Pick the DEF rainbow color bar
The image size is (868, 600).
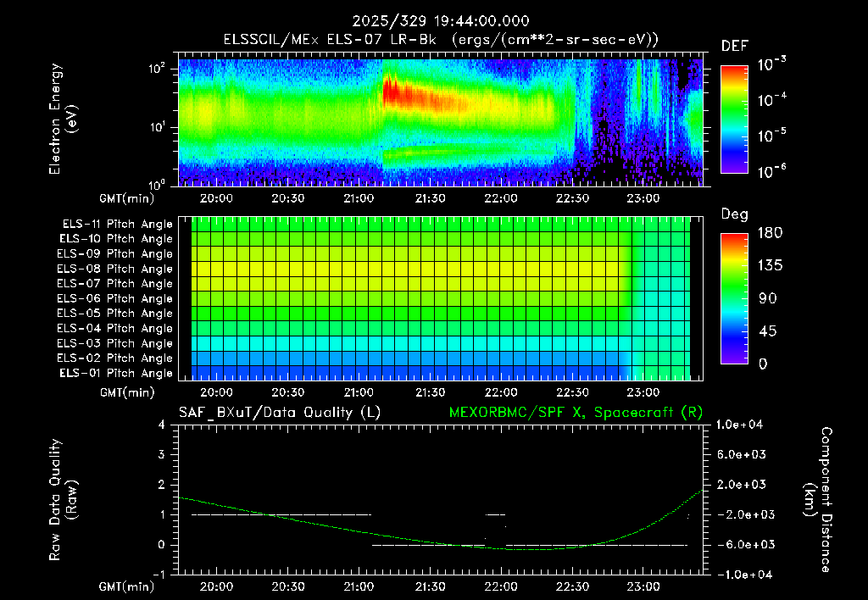coord(735,119)
